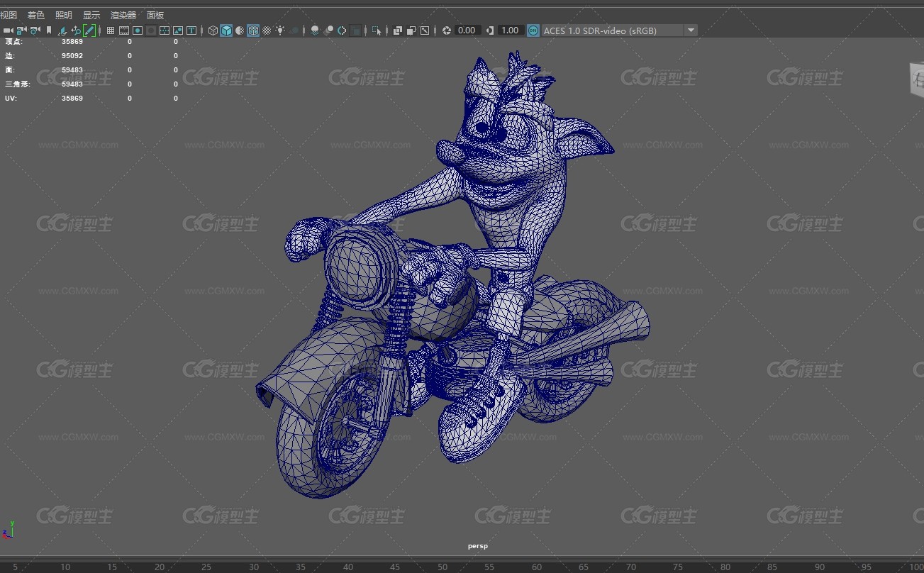This screenshot has height=573, width=924.
Task: Toggle the viewport Grid icon
Action: (x=111, y=30)
